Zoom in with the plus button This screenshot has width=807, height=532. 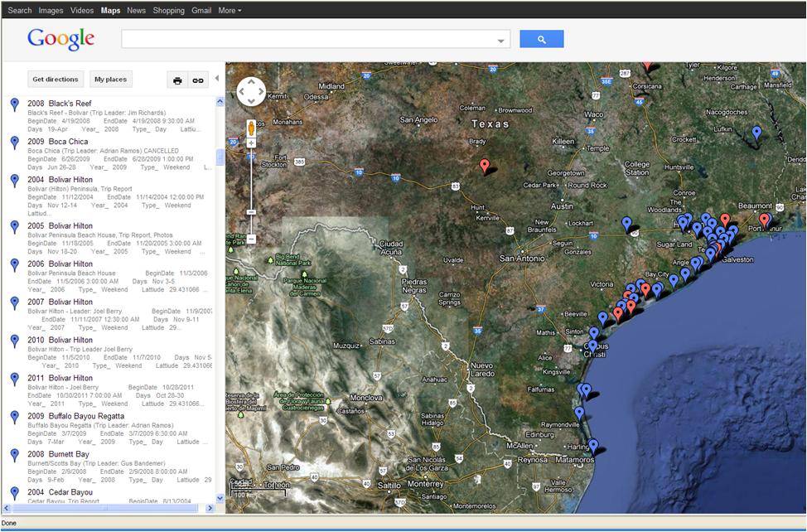click(251, 143)
